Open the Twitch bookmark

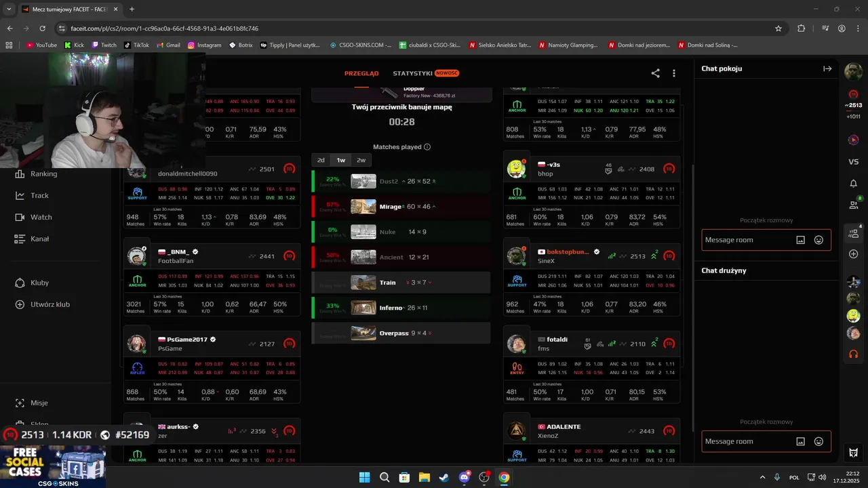pyautogui.click(x=104, y=45)
